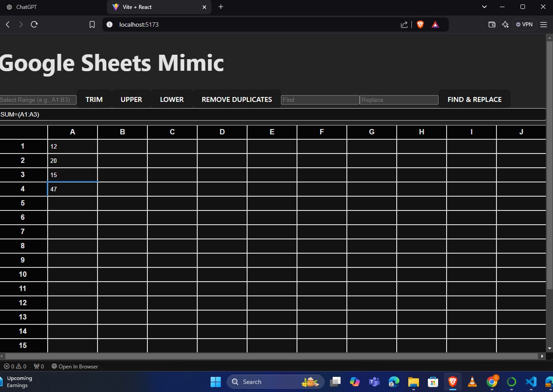Click the REMOVE DUPLICATES button
The width and height of the screenshot is (553, 392).
pyautogui.click(x=236, y=99)
